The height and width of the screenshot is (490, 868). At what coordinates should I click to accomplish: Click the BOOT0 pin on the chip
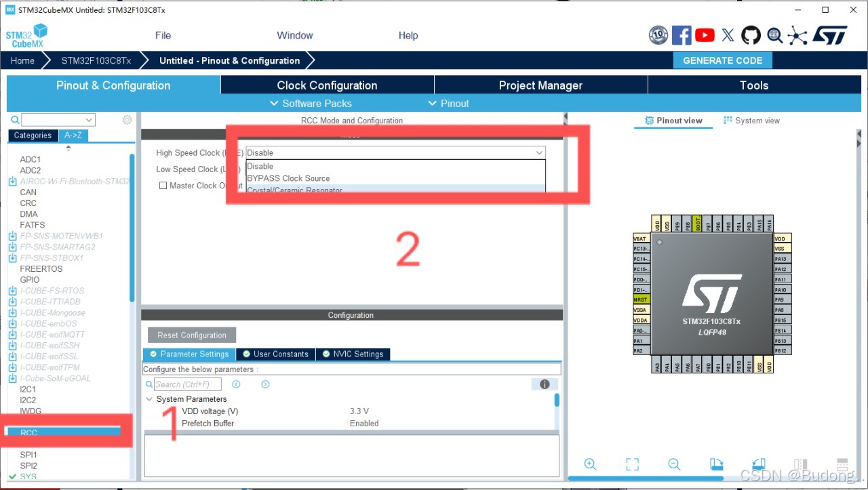[x=698, y=224]
